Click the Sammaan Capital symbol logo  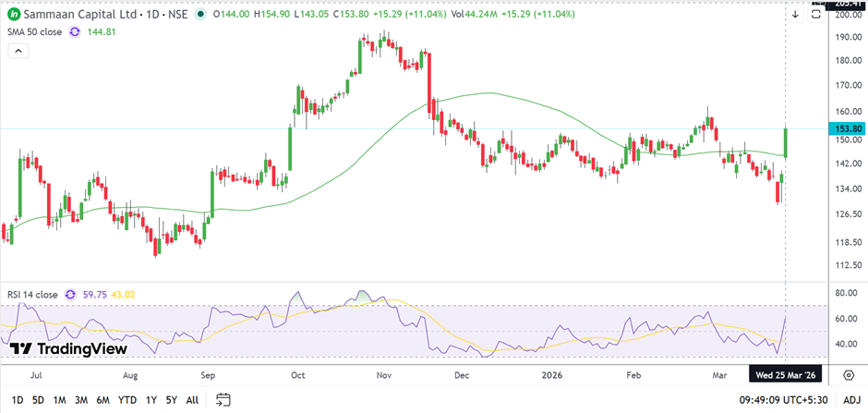point(16,15)
